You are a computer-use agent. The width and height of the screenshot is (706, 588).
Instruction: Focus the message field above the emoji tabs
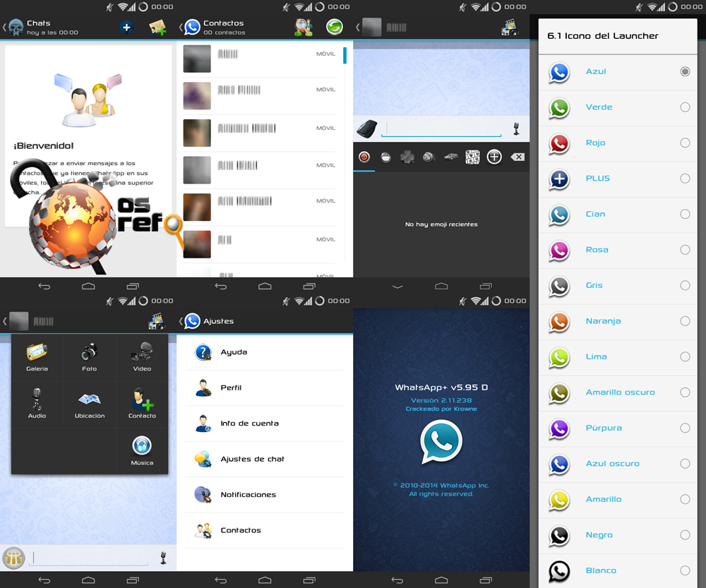(x=441, y=128)
